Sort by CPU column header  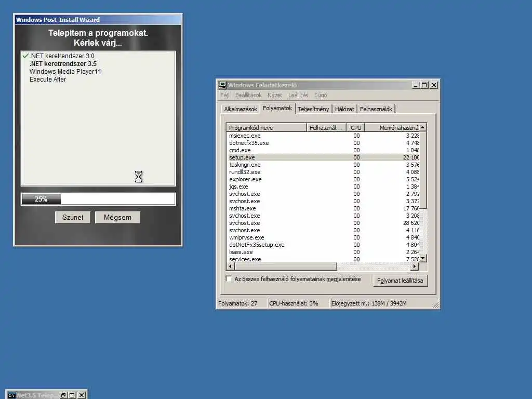click(x=355, y=128)
